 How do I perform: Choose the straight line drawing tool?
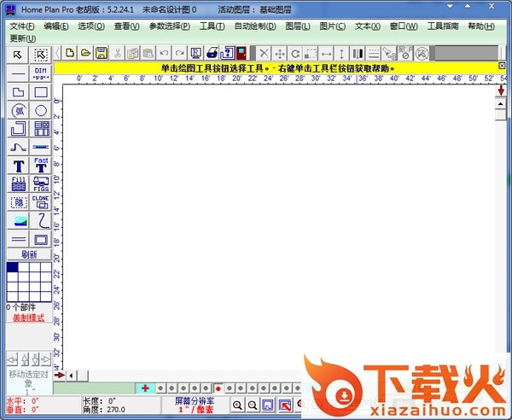(x=18, y=73)
